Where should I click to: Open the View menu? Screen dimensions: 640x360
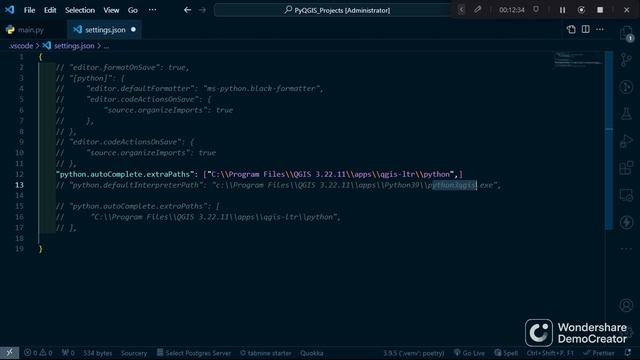point(111,10)
